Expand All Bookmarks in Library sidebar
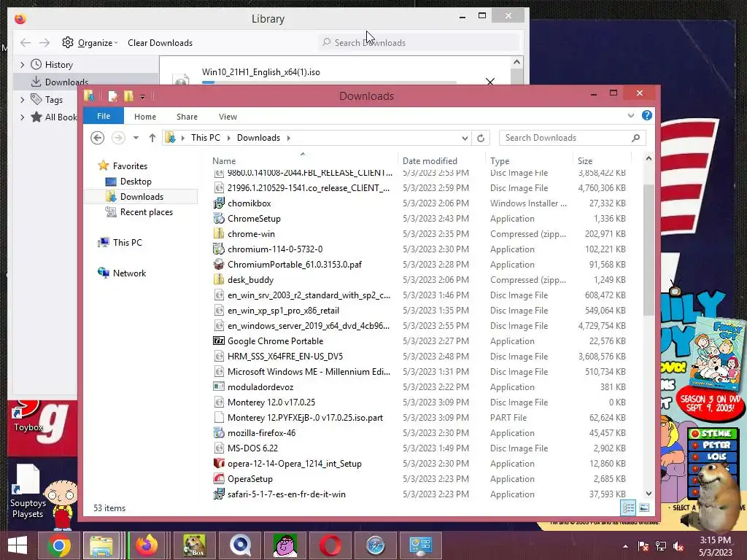This screenshot has height=560, width=747. (23, 117)
